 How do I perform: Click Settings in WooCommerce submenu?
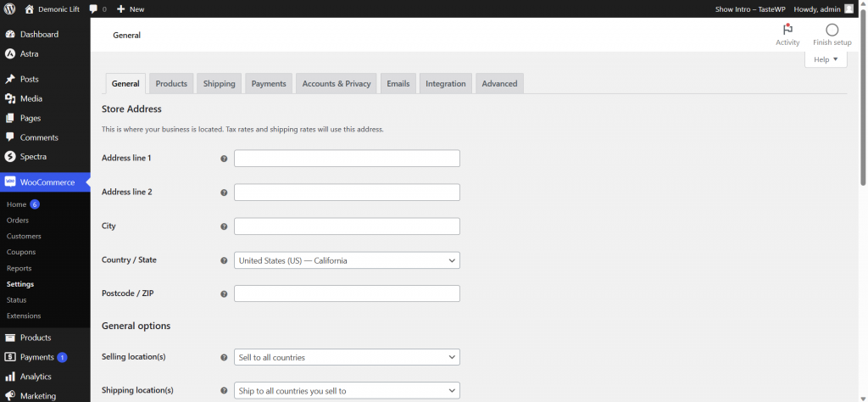click(x=20, y=284)
